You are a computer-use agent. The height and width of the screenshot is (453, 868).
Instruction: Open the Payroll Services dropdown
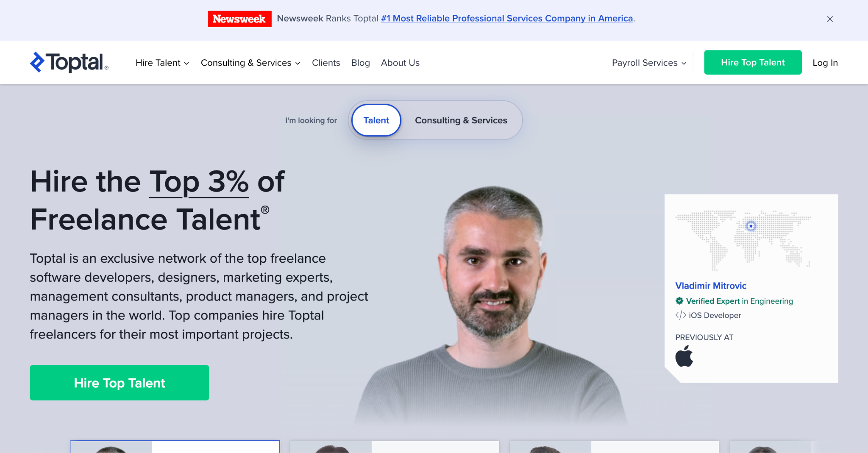pyautogui.click(x=649, y=63)
